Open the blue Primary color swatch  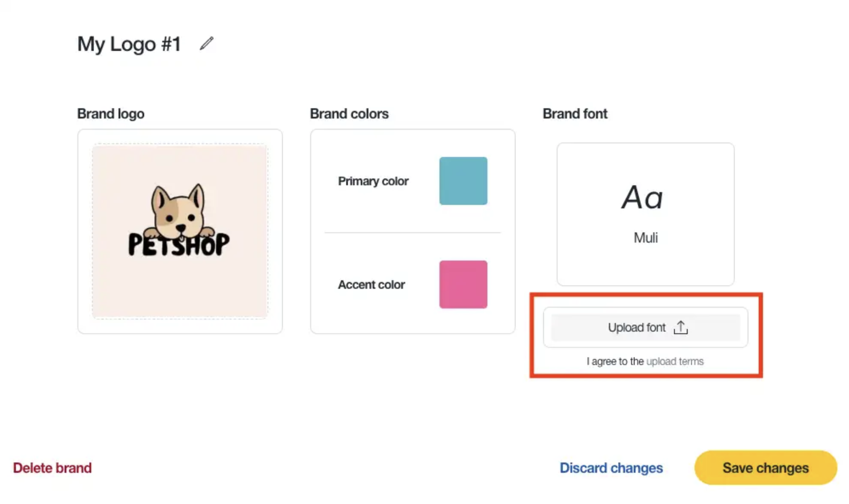[463, 181]
